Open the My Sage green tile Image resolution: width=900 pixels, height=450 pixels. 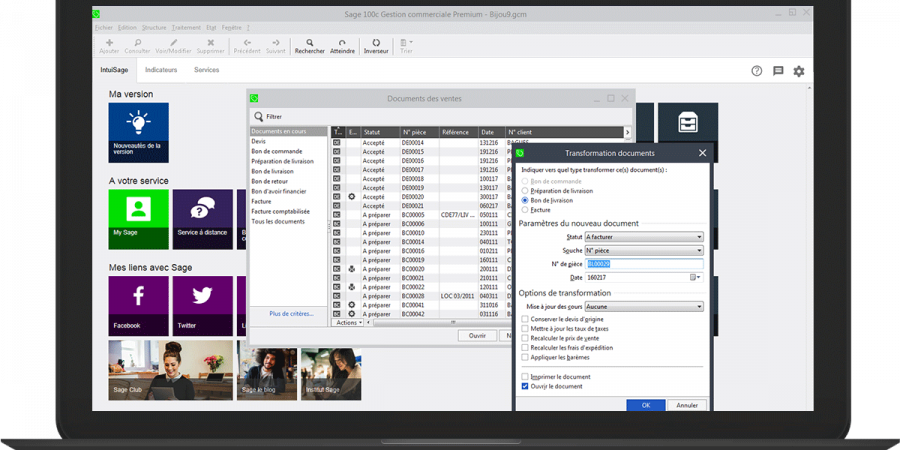point(138,219)
